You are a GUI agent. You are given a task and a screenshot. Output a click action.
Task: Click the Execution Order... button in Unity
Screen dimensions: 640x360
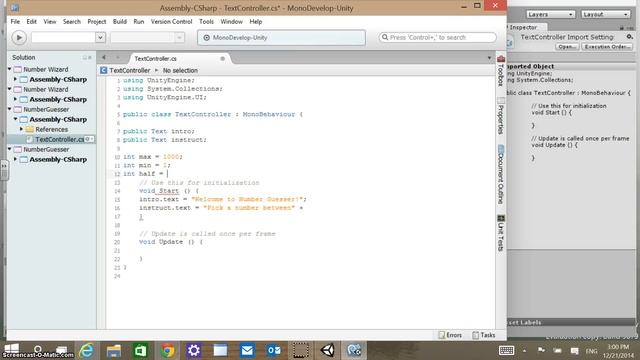click(607, 47)
